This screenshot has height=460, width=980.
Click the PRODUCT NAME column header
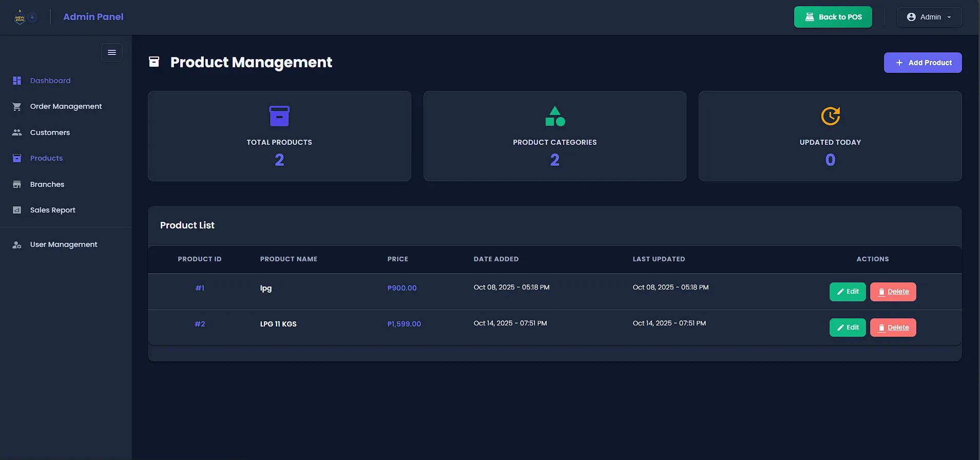pyautogui.click(x=289, y=259)
